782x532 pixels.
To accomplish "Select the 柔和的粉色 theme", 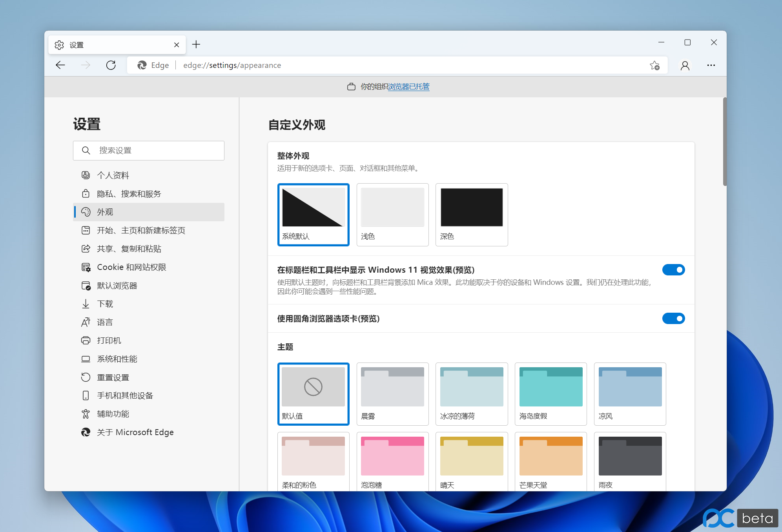I will click(x=314, y=462).
